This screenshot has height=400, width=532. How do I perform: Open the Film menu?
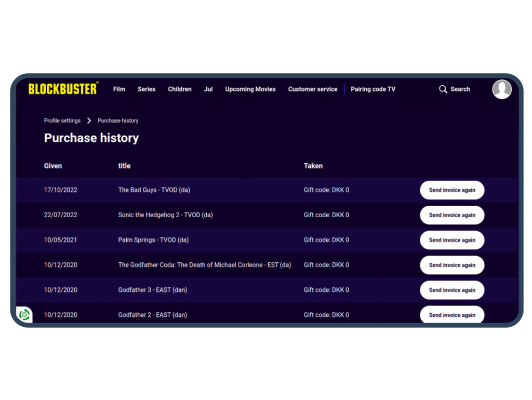tap(119, 89)
